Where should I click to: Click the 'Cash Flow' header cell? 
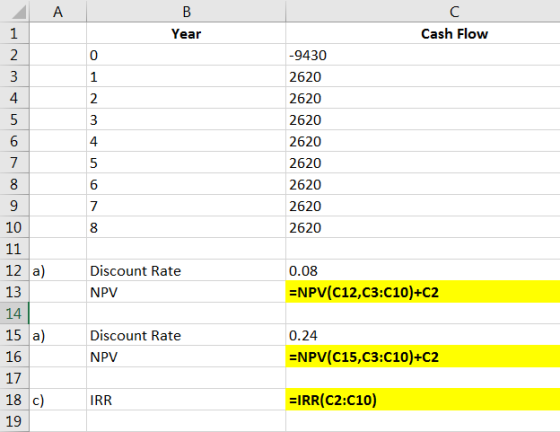(423, 34)
